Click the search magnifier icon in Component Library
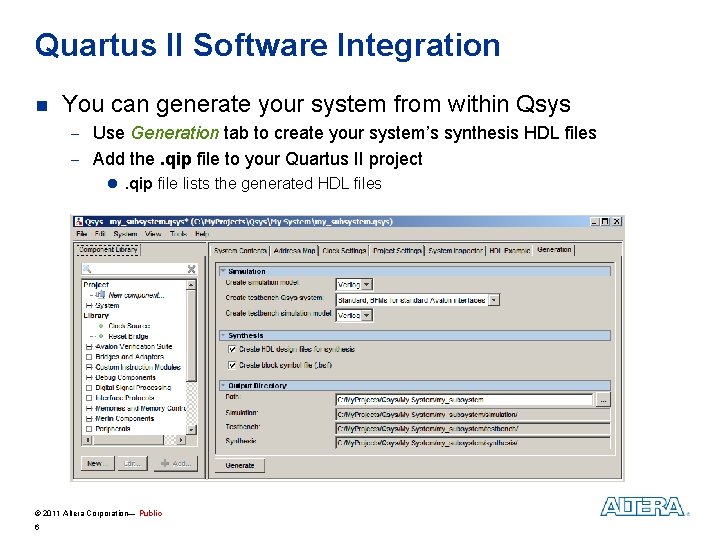This screenshot has width=720, height=540. click(87, 269)
